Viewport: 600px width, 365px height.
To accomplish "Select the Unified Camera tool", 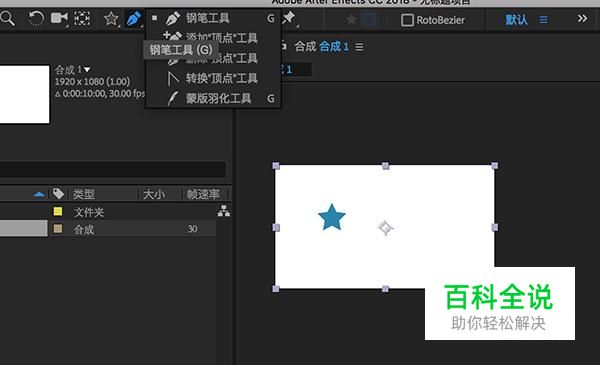I will coord(59,18).
